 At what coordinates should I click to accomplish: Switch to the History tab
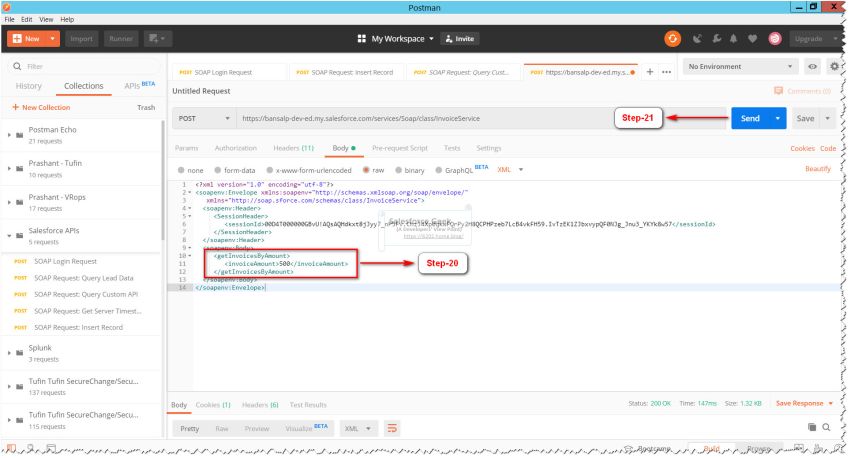coord(28,86)
